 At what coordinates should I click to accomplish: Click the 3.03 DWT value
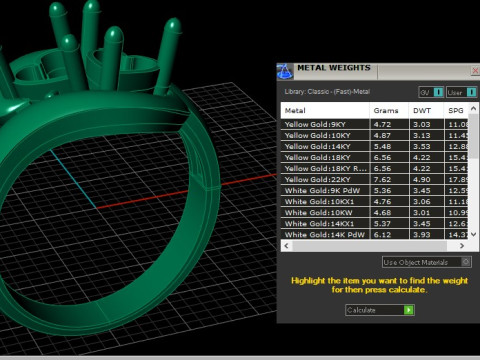tap(422, 124)
